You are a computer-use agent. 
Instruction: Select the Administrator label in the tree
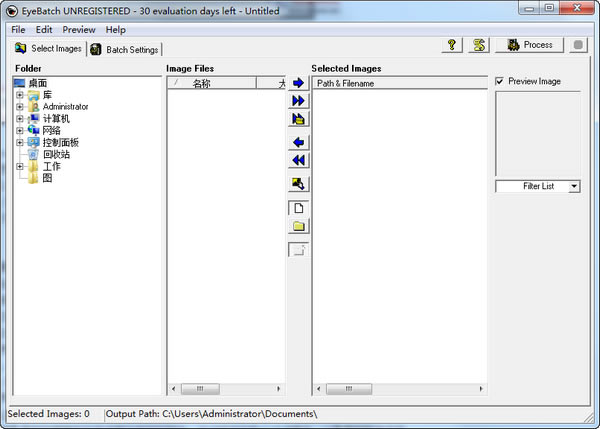click(x=65, y=107)
